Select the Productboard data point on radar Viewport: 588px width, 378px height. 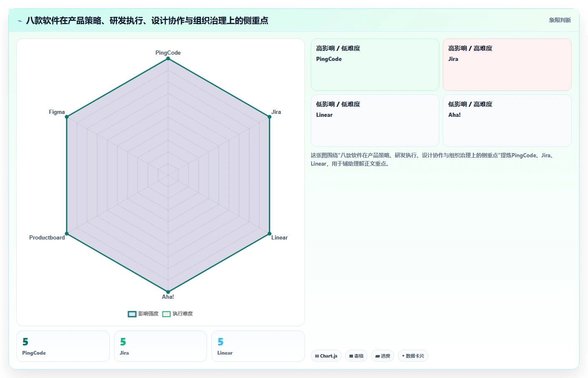[67, 234]
